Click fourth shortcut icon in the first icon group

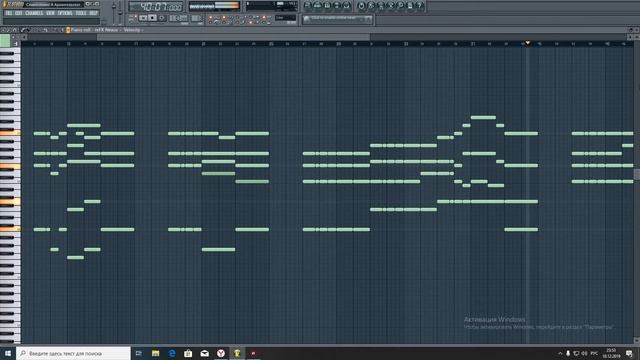[x=337, y=5]
